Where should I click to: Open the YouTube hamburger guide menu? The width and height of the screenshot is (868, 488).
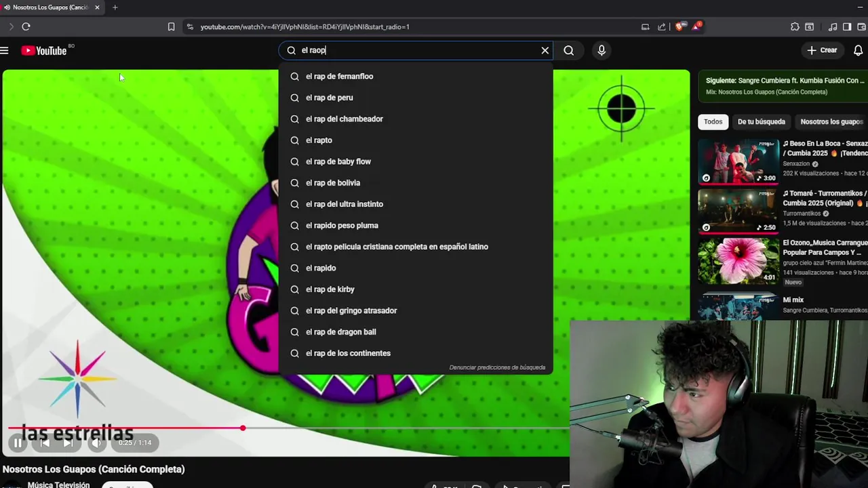point(4,50)
